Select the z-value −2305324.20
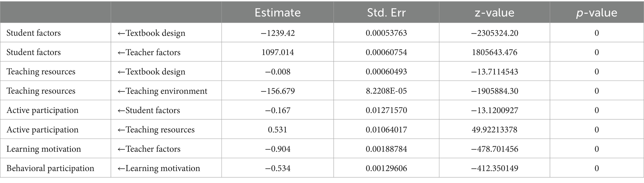The width and height of the screenshot is (644, 183). (x=495, y=33)
